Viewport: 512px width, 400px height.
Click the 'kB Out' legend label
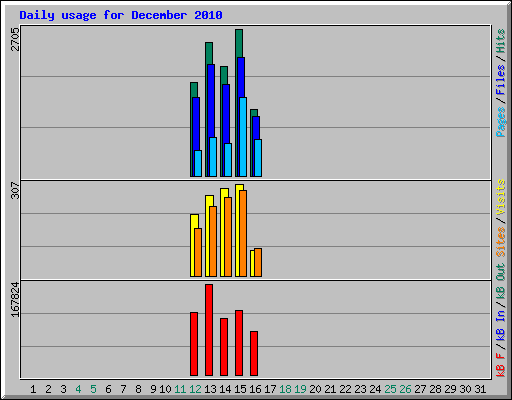[500, 281]
